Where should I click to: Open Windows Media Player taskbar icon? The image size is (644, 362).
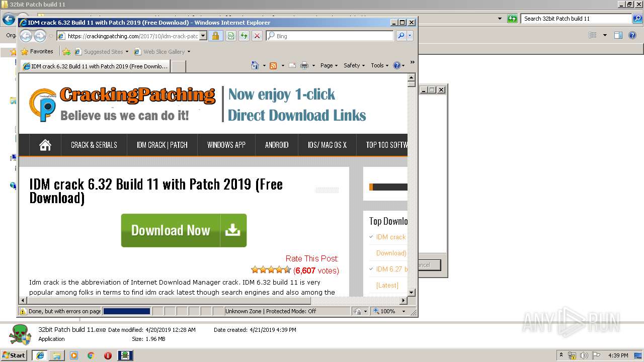(74, 355)
